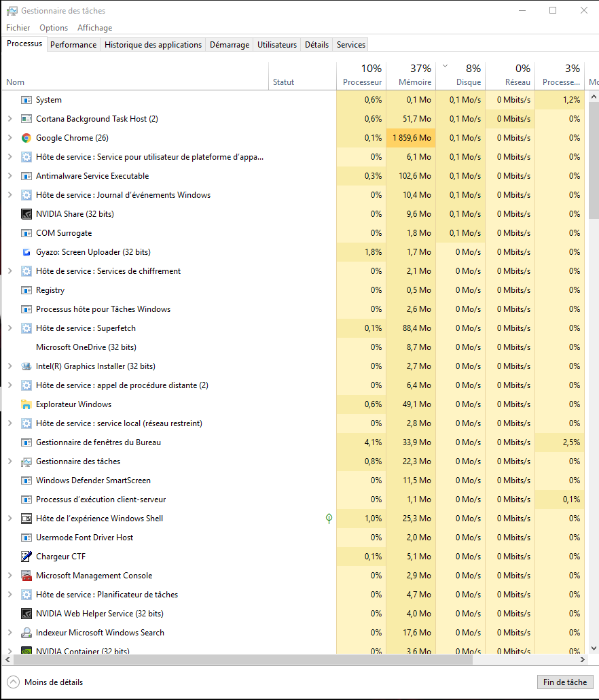Expand Hôte de service : Services de chiffrement
Screen dimensions: 599x700
pos(10,271)
